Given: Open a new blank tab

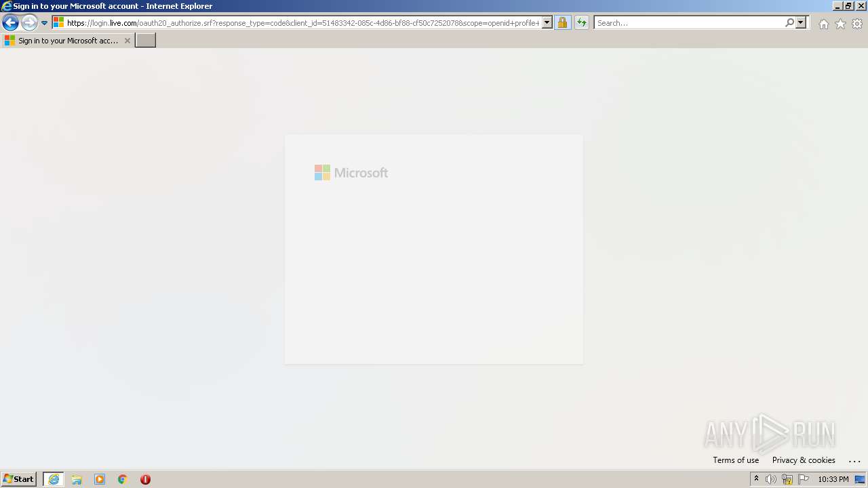Looking at the screenshot, I should [146, 40].
